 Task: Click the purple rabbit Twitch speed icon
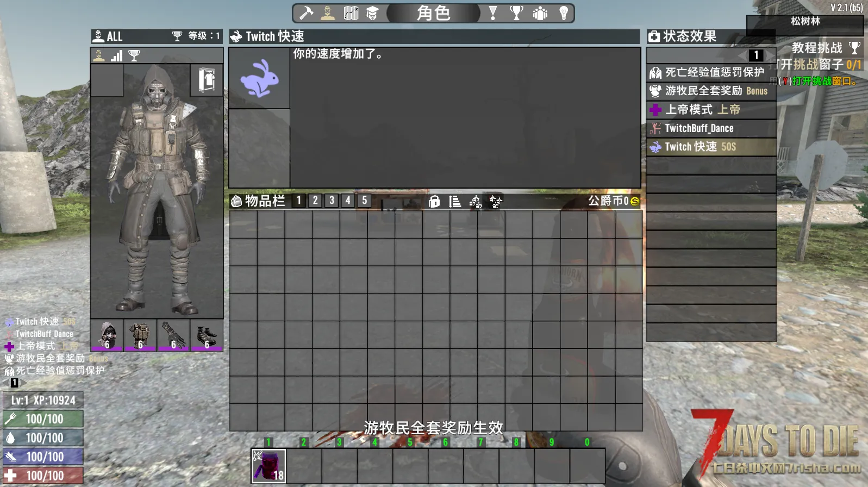coord(260,78)
